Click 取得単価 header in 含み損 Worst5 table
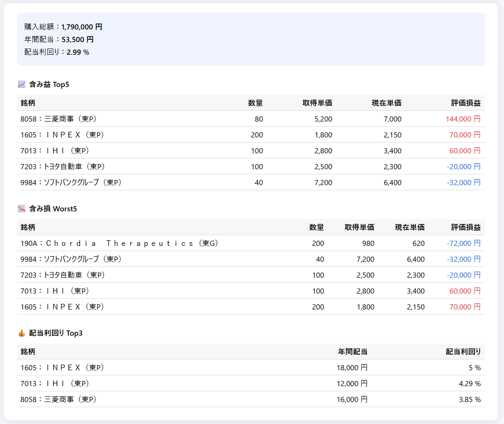The height and width of the screenshot is (424, 504). (x=359, y=228)
